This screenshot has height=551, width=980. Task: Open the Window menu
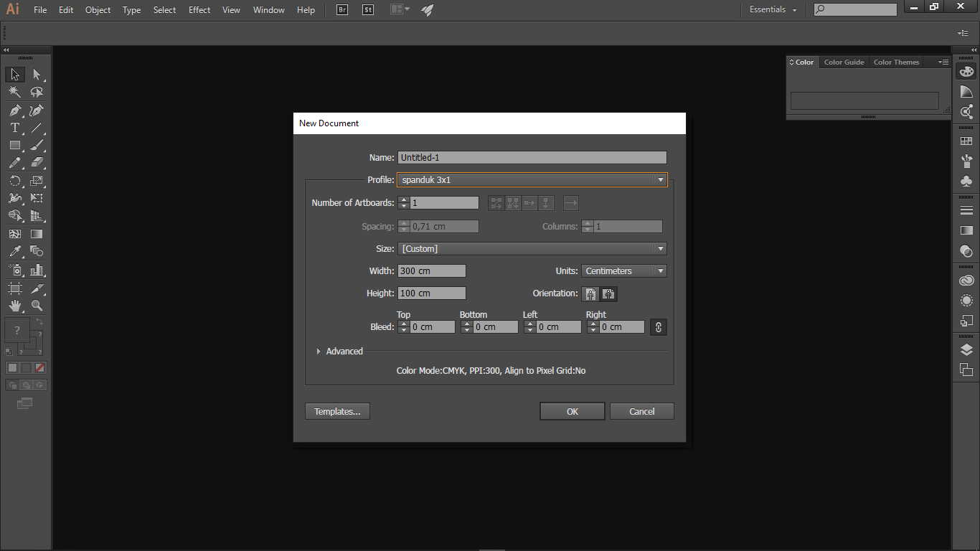[x=269, y=10]
